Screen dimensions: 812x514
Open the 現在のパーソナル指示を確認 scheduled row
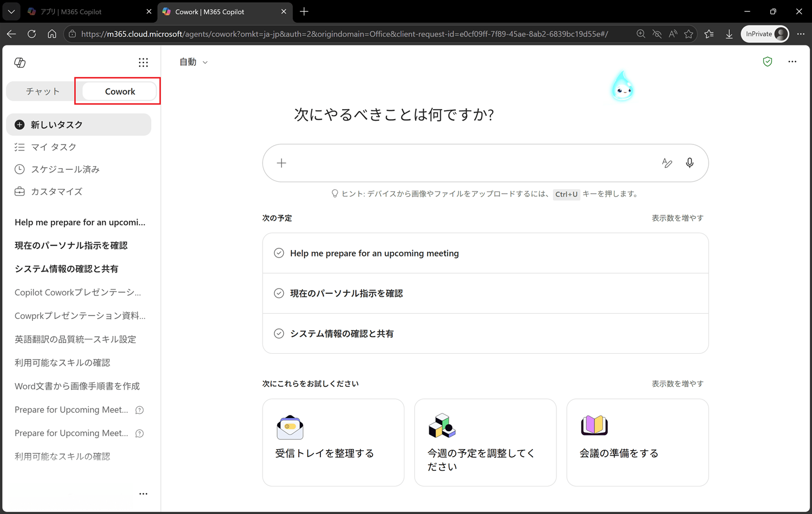485,293
